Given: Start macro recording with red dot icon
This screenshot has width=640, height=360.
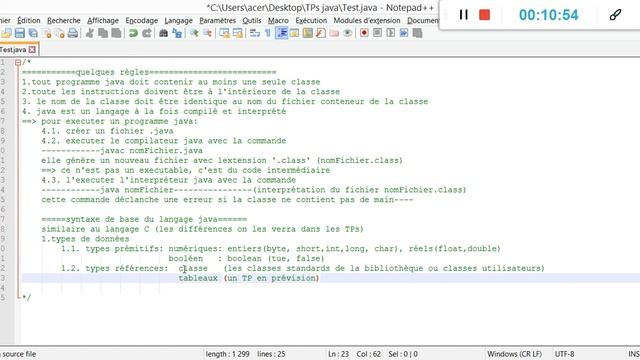Looking at the screenshot, I should (x=364, y=33).
